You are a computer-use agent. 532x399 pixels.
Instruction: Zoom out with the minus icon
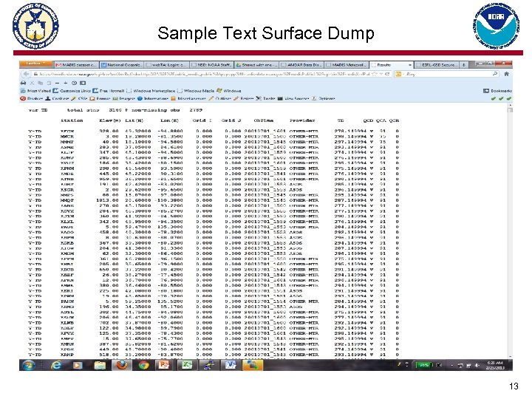pyautogui.click(x=58, y=83)
